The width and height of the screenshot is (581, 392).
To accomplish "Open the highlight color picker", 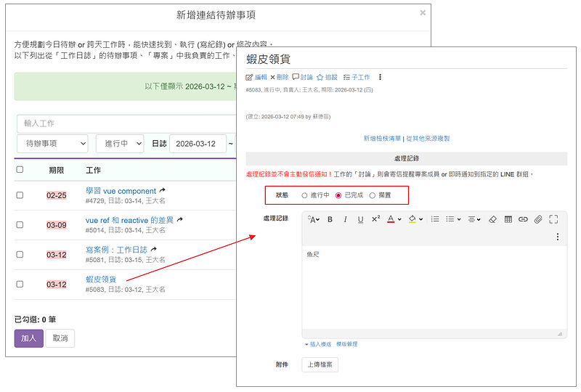I will tap(414, 219).
